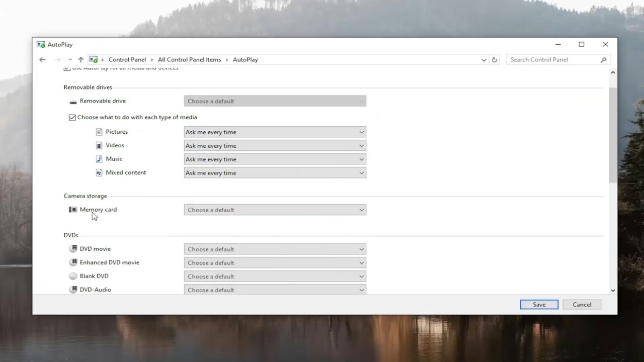The height and width of the screenshot is (362, 644).
Task: Open the Enhanced DVD movie default dropdown
Action: point(275,263)
